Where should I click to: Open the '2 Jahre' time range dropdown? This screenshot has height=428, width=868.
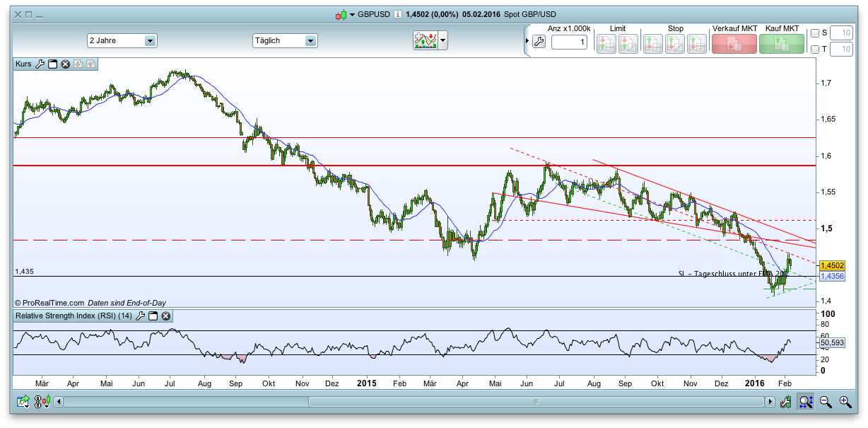coord(150,41)
